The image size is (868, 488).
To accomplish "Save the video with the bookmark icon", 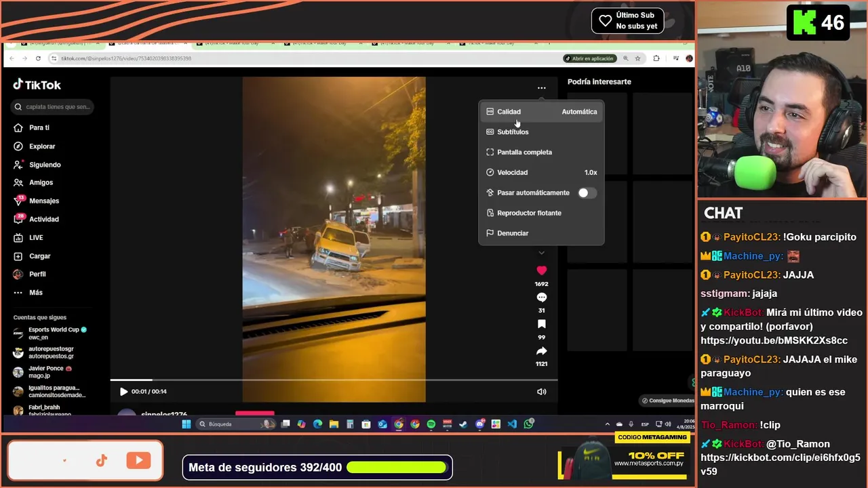I will (541, 324).
